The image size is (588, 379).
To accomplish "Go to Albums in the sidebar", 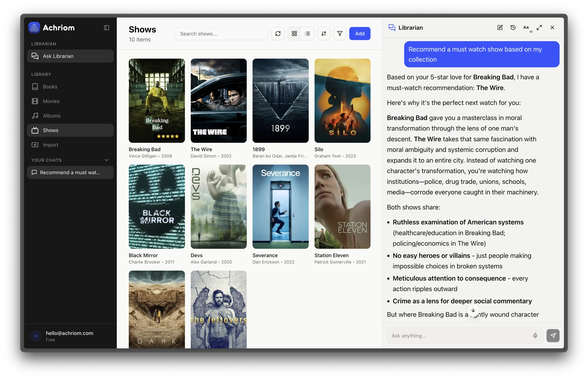I will pos(51,116).
